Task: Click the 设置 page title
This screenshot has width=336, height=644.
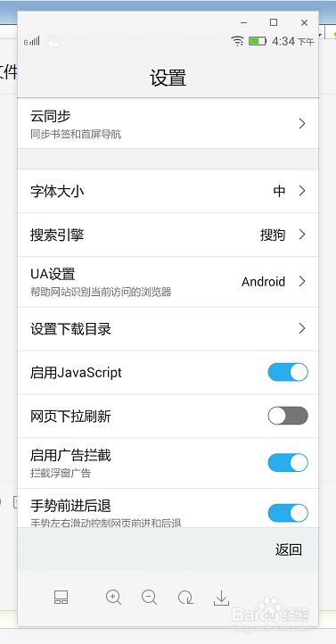Action: click(168, 78)
